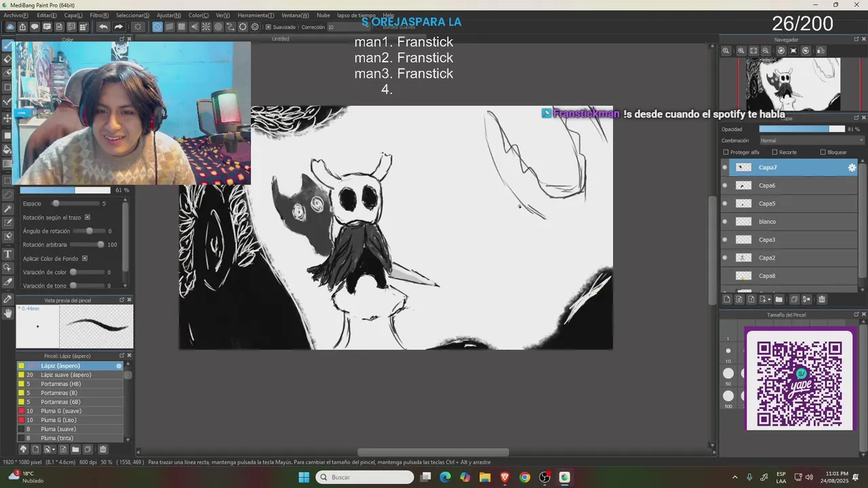868x488 pixels.
Task: Select the Lasso selection tool
Action: (x=7, y=195)
